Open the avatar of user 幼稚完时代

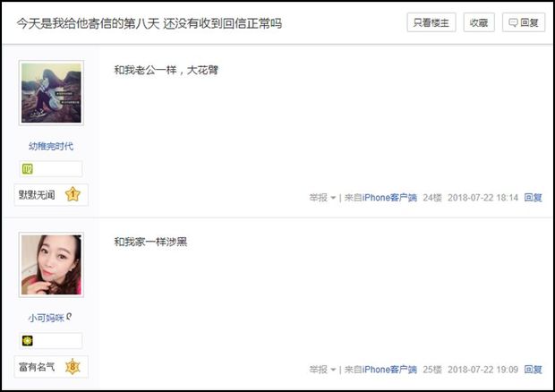51,93
